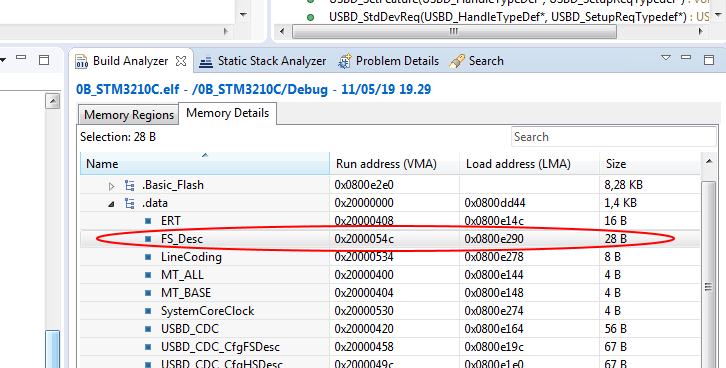
Task: Sort by Load address (LMA) column
Action: click(529, 163)
